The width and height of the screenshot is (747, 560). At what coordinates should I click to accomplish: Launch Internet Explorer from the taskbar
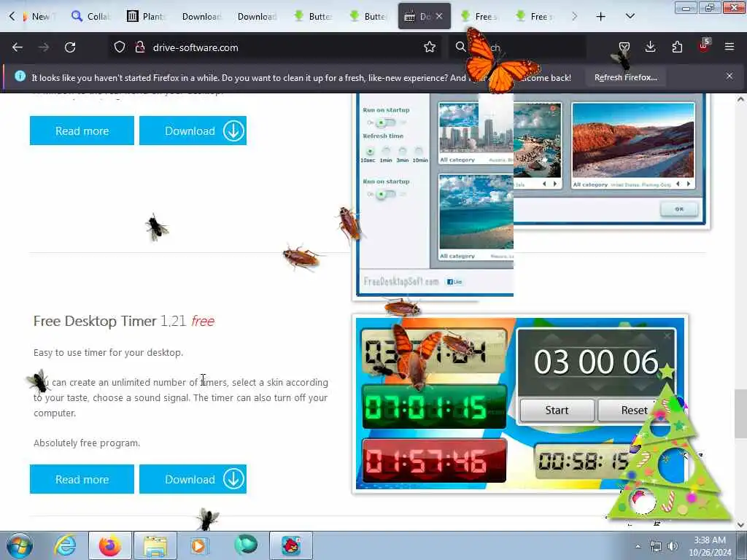[x=65, y=545]
